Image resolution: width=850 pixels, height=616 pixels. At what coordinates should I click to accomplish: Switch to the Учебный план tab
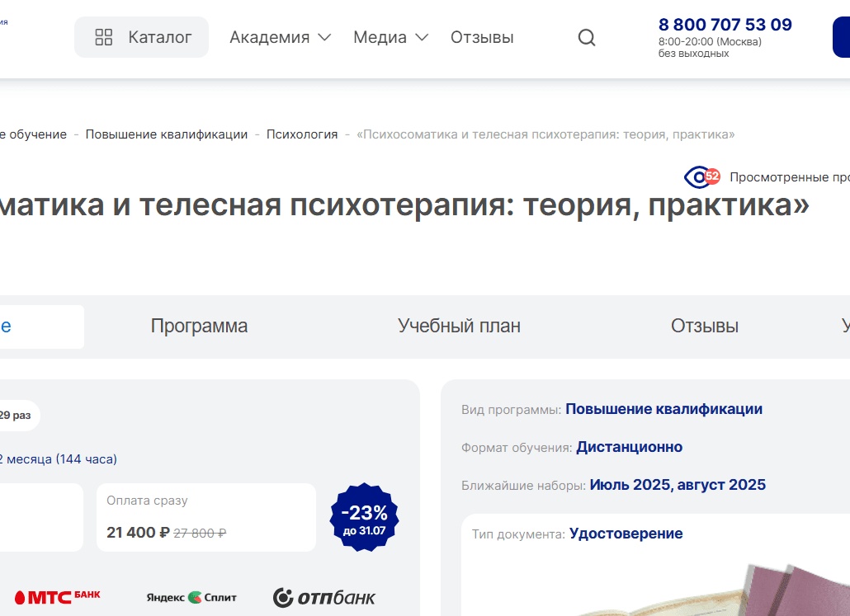pos(459,327)
